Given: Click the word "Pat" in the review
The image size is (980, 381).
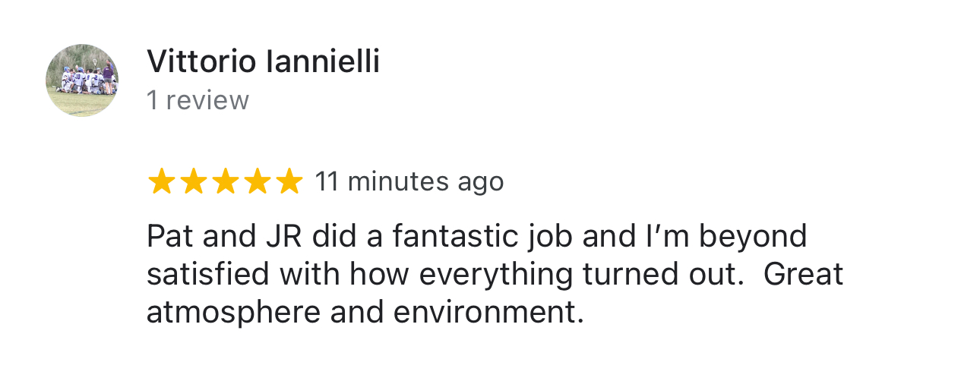Looking at the screenshot, I should tap(167, 237).
